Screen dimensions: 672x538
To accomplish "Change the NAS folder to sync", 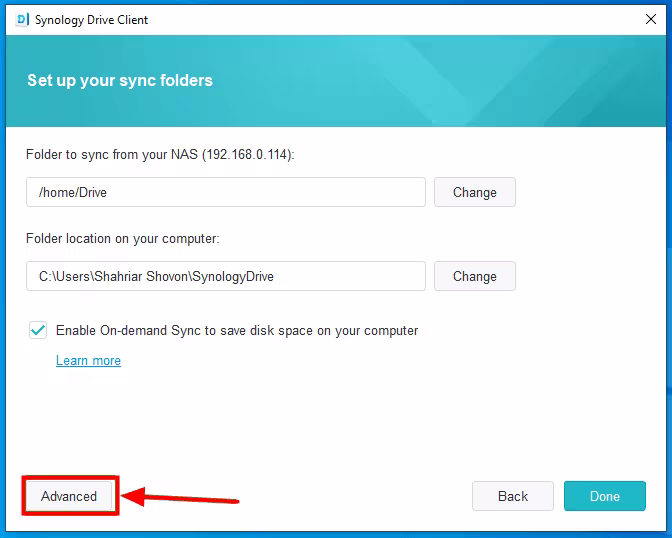I will (475, 192).
